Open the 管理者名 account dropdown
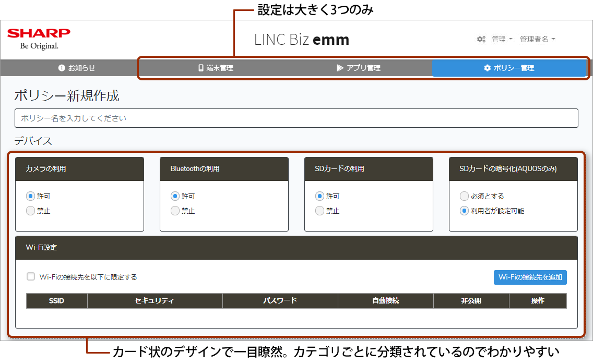This screenshot has height=364, width=593. [x=538, y=39]
